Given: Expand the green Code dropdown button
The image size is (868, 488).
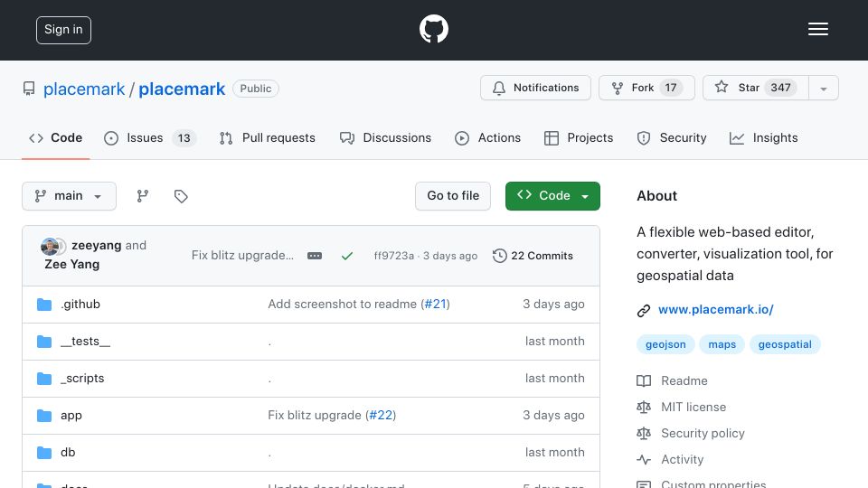Looking at the screenshot, I should tap(552, 196).
